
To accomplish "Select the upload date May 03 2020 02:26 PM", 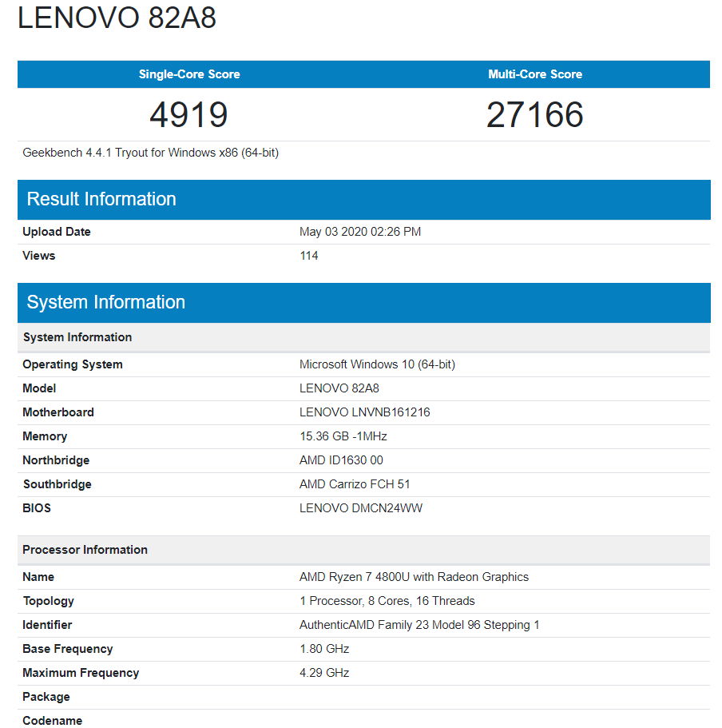I will coord(360,232).
